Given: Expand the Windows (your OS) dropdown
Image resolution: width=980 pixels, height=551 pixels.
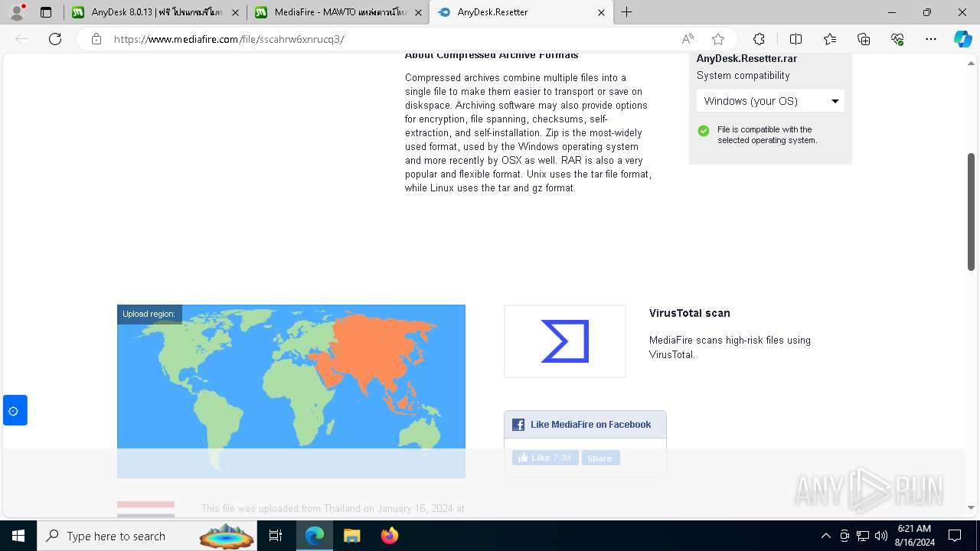Looking at the screenshot, I should pyautogui.click(x=770, y=101).
